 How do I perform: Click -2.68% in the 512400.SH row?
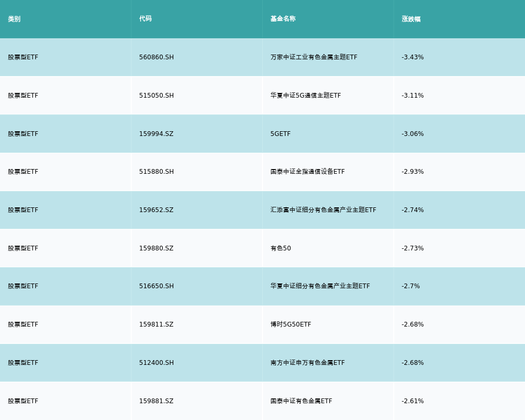413,363
